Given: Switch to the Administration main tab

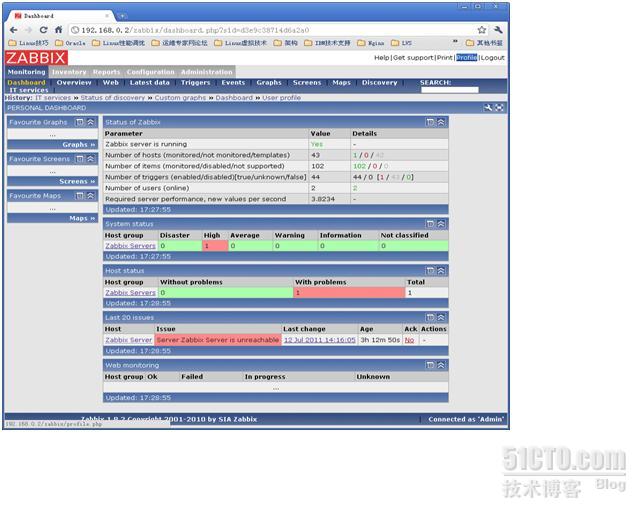Looking at the screenshot, I should click(207, 72).
